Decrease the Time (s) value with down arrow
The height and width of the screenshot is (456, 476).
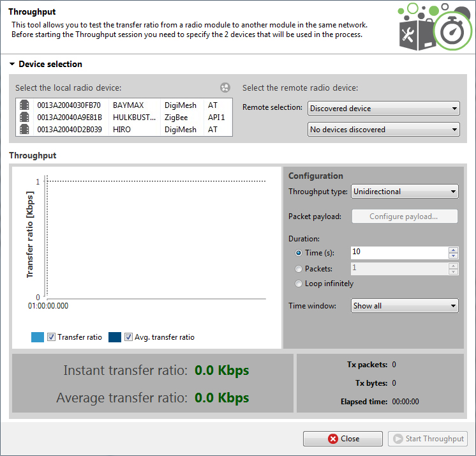[453, 256]
